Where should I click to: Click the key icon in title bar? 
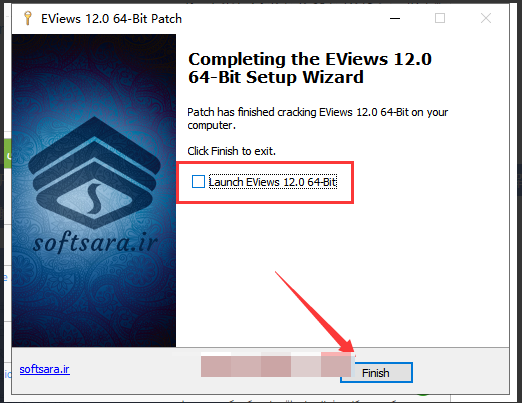coord(28,18)
